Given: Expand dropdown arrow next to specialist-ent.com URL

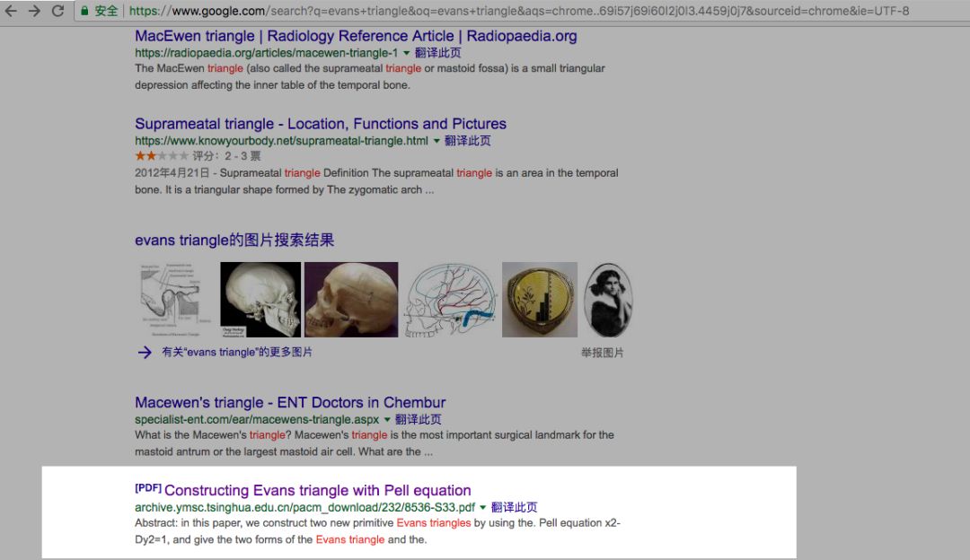Looking at the screenshot, I should [388, 420].
